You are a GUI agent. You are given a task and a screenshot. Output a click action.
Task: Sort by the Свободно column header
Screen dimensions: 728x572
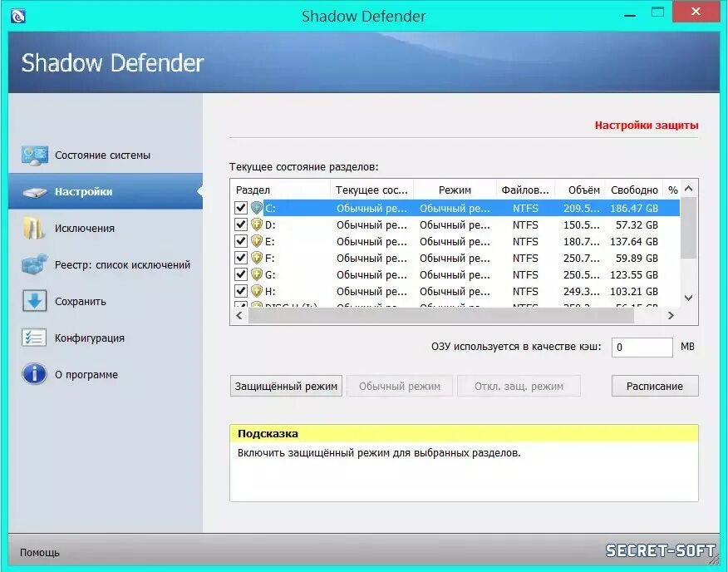634,190
